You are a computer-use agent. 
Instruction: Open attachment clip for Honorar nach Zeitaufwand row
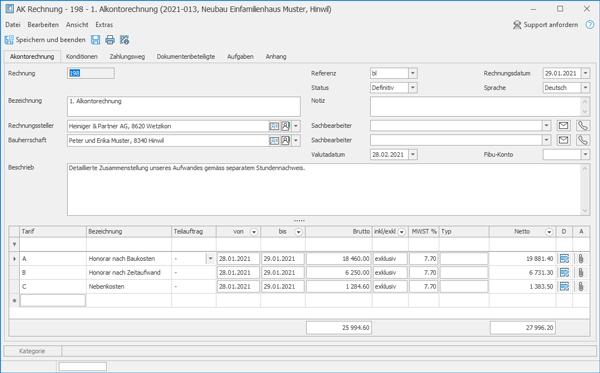(x=581, y=273)
